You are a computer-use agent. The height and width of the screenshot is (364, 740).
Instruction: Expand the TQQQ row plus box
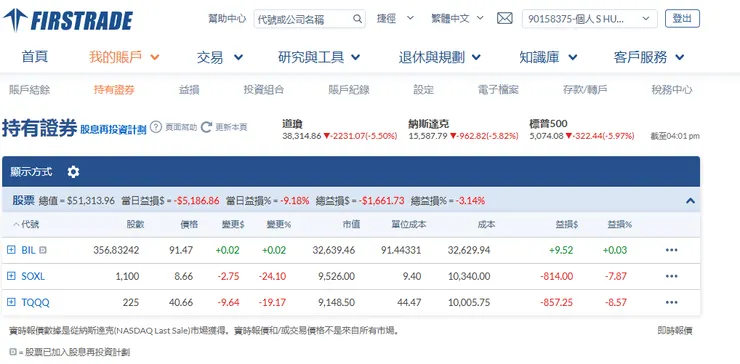pyautogui.click(x=11, y=302)
